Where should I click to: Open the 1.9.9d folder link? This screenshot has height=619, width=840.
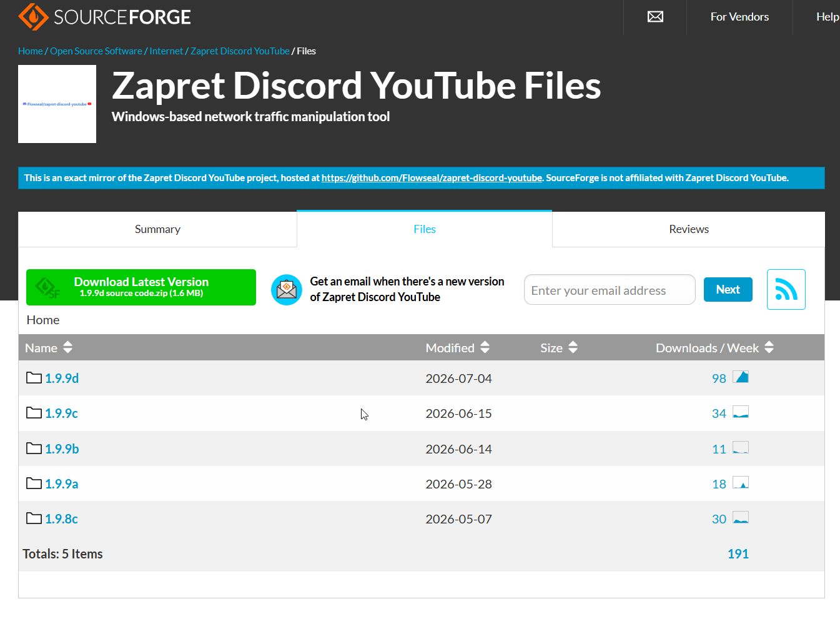(x=62, y=378)
